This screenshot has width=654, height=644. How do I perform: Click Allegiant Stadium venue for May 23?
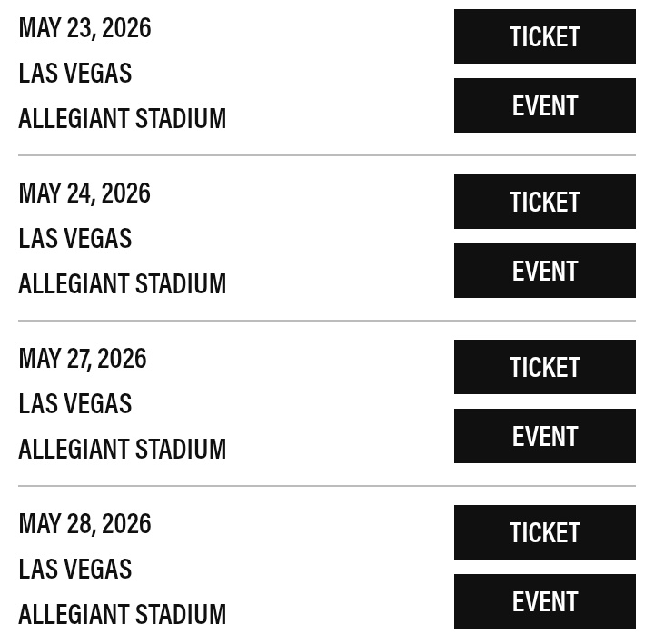(x=123, y=118)
